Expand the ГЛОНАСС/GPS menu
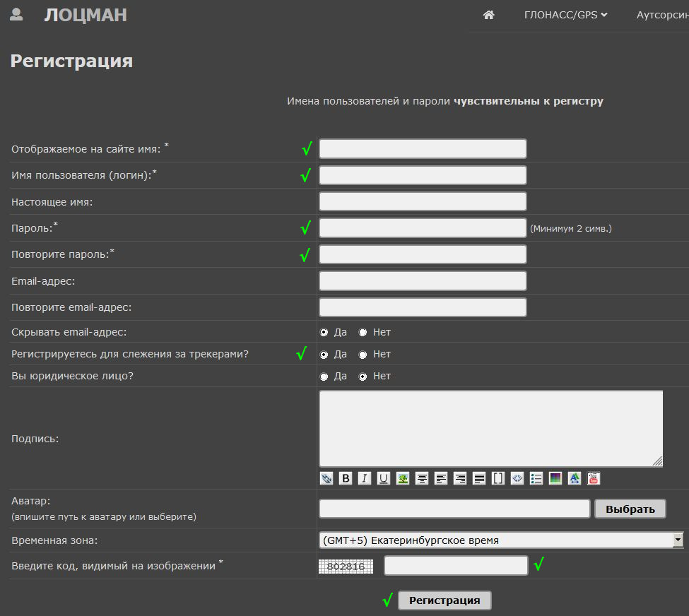Image resolution: width=689 pixels, height=616 pixels. [x=565, y=15]
